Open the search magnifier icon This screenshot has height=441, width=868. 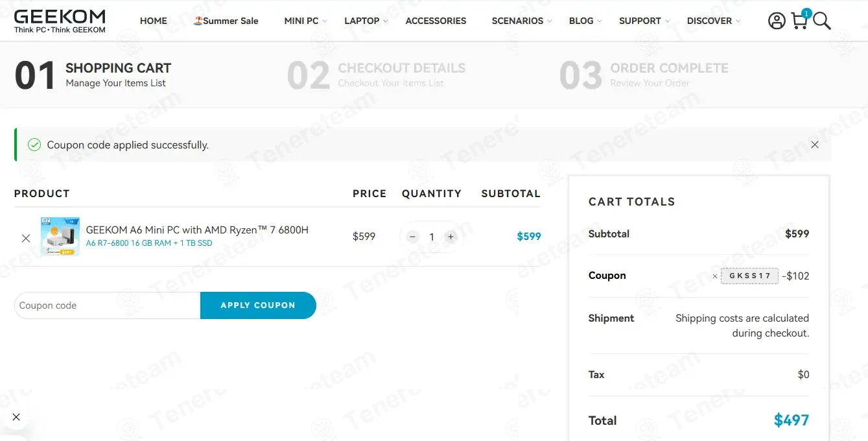point(821,21)
